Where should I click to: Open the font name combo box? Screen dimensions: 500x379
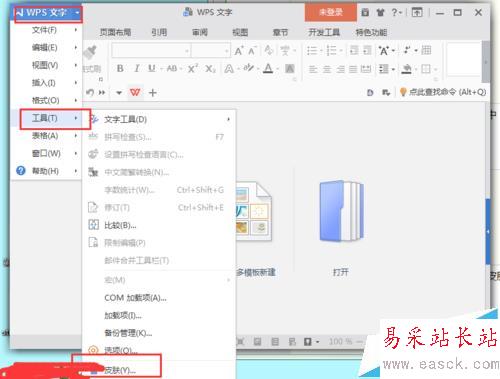coord(151,51)
